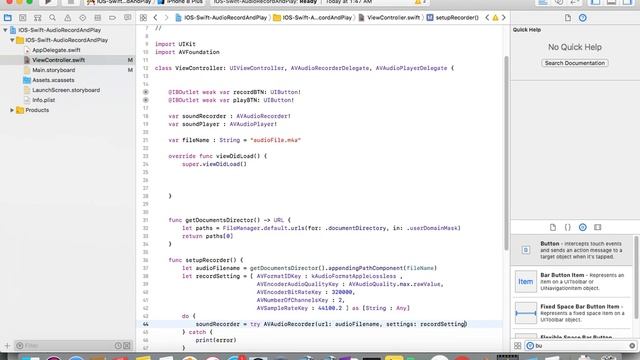Viewport: 640px width, 360px height.
Task: Go back in editor history
Action: tap(156, 18)
